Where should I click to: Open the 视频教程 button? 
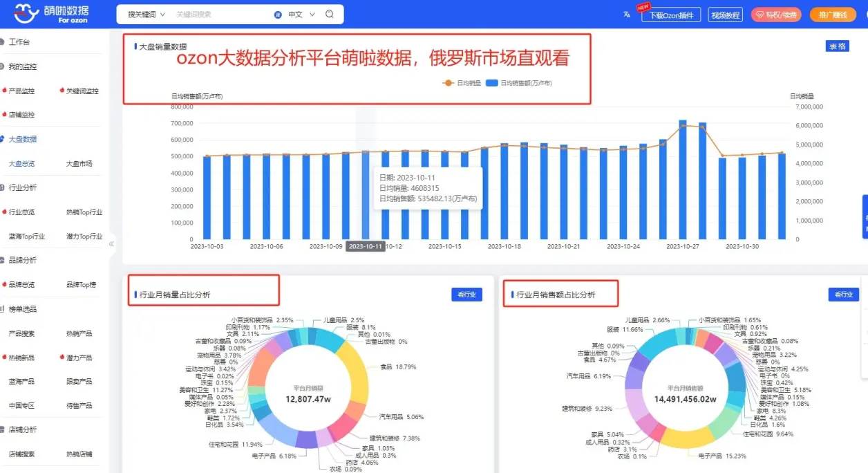[726, 15]
